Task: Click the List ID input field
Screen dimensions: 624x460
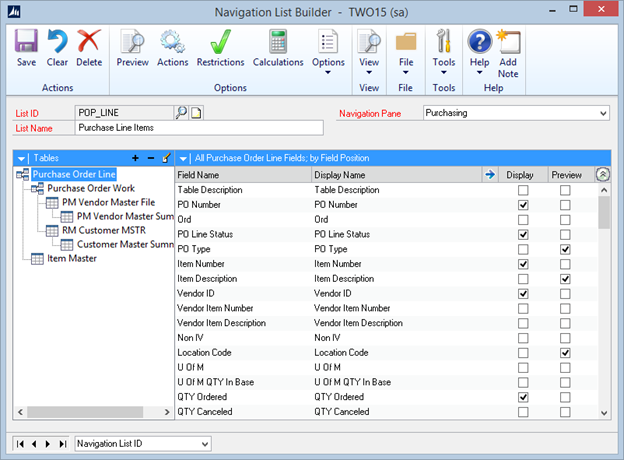Action: click(124, 113)
